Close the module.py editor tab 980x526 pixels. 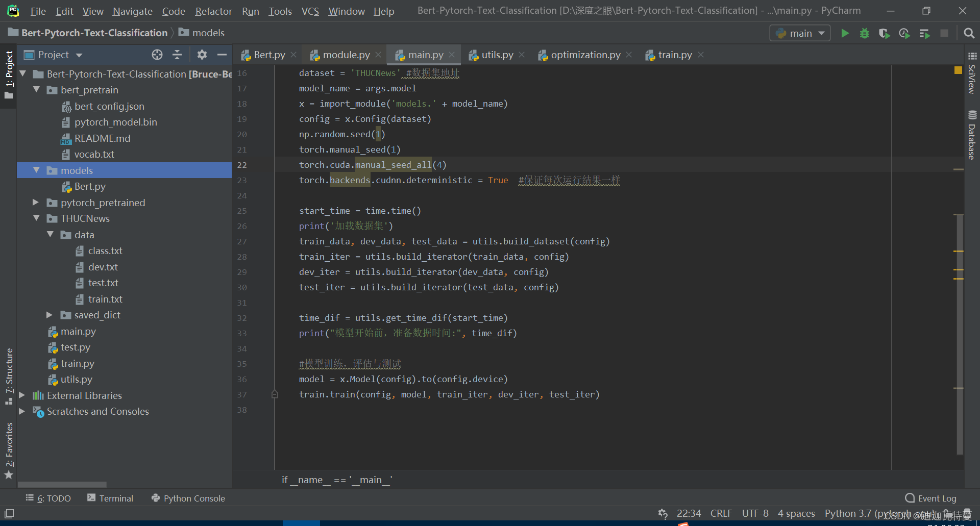378,55
